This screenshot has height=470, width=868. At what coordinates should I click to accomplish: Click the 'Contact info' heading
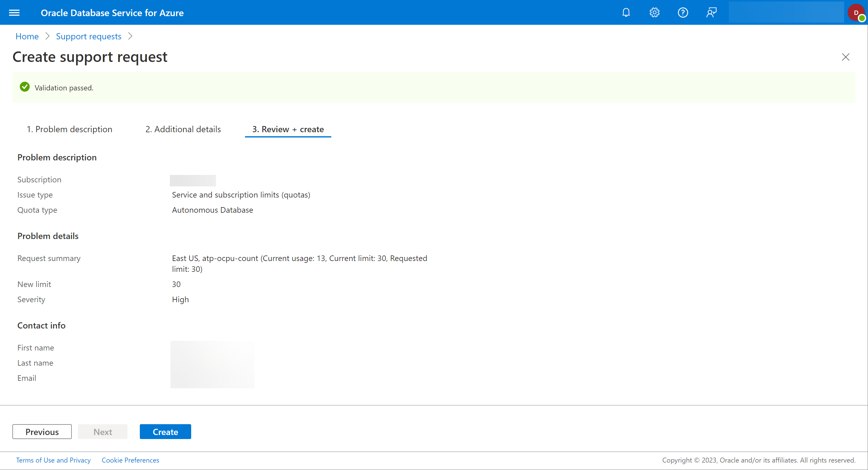click(x=41, y=325)
